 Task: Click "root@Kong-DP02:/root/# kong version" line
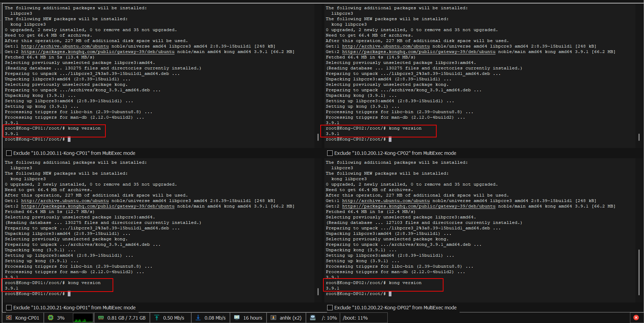[374, 283]
